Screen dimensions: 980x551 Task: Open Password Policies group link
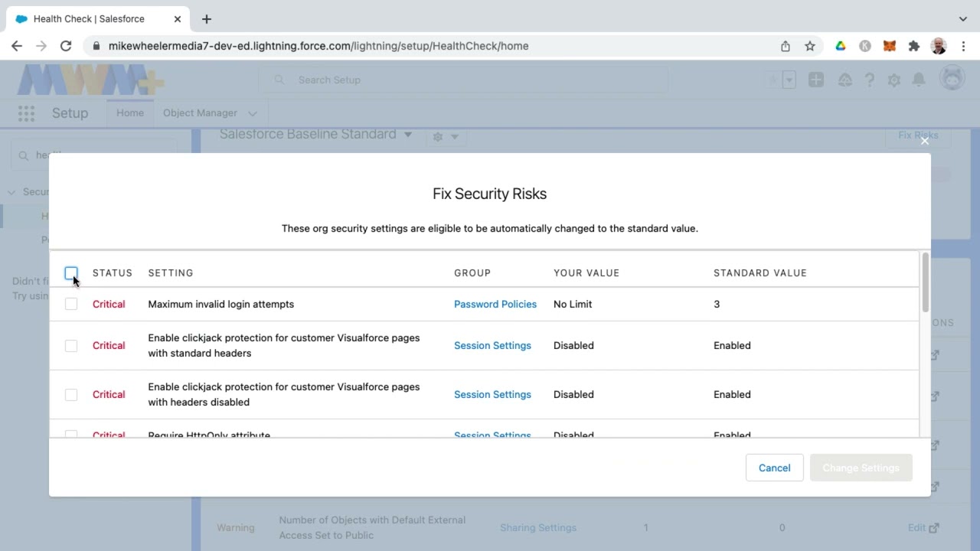coord(495,304)
